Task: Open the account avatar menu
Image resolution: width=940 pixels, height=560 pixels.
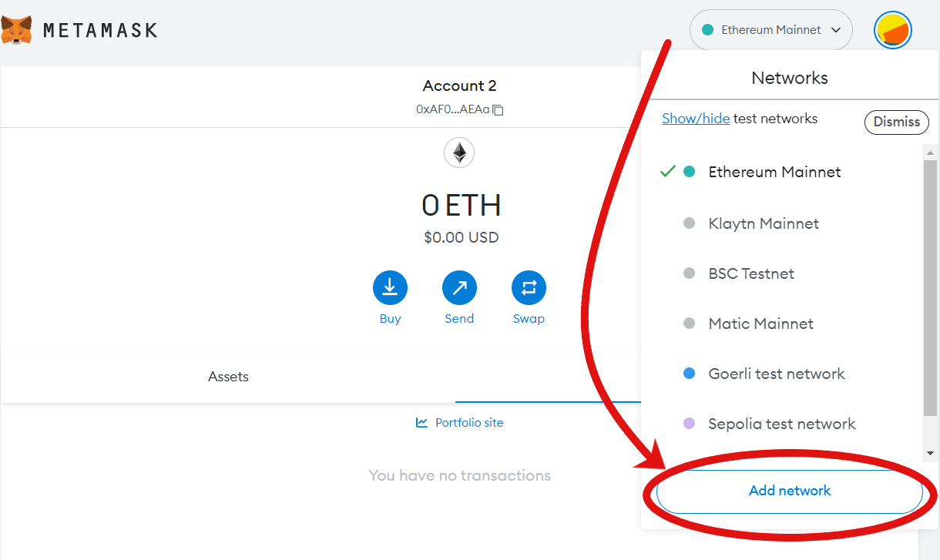Action: point(892,29)
